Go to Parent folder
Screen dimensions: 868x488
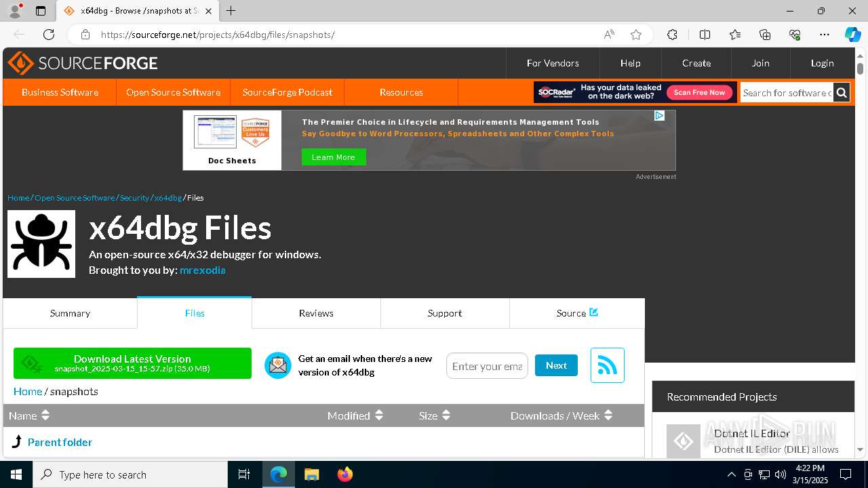coord(60,442)
